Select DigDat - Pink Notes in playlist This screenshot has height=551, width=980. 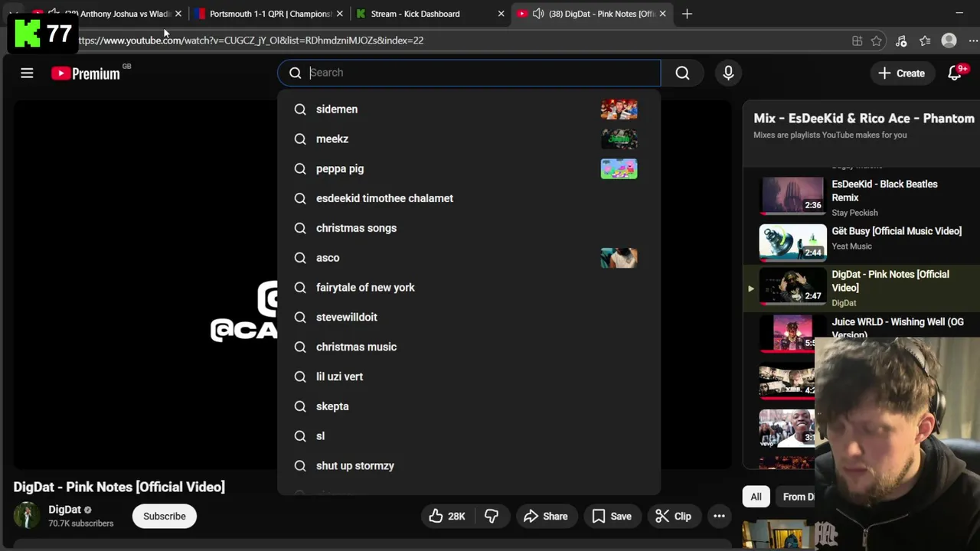pyautogui.click(x=861, y=288)
